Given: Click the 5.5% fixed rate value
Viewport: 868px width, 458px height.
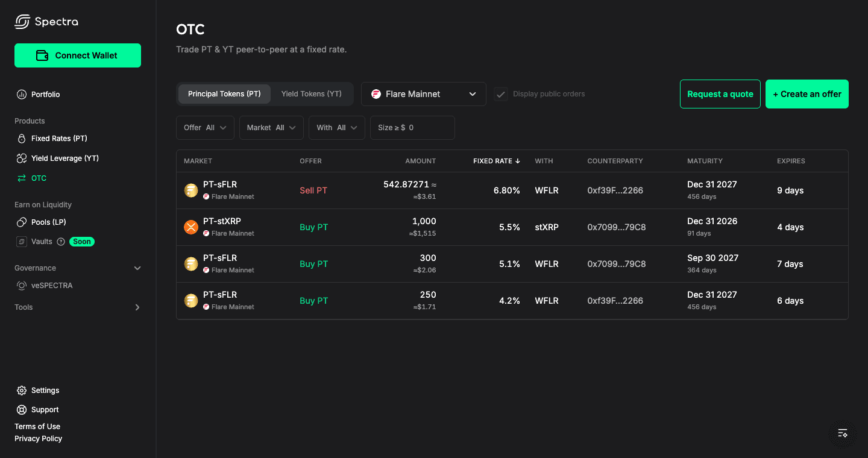Looking at the screenshot, I should (x=509, y=227).
